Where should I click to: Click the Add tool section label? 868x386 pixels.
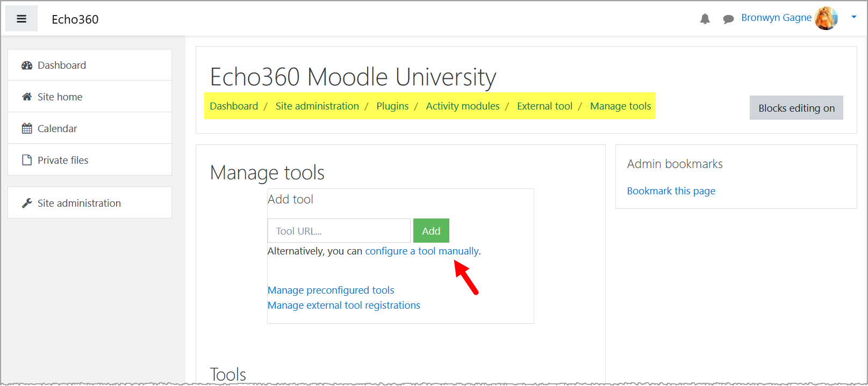coord(290,200)
